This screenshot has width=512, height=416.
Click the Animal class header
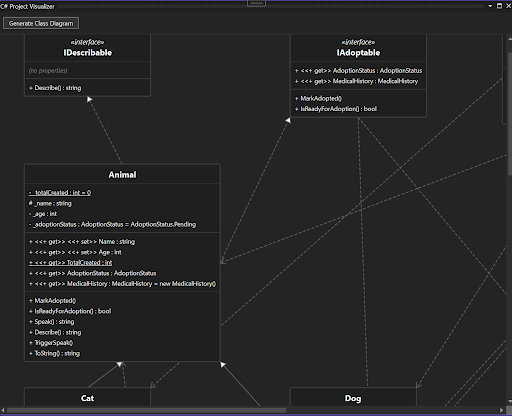[122, 175]
